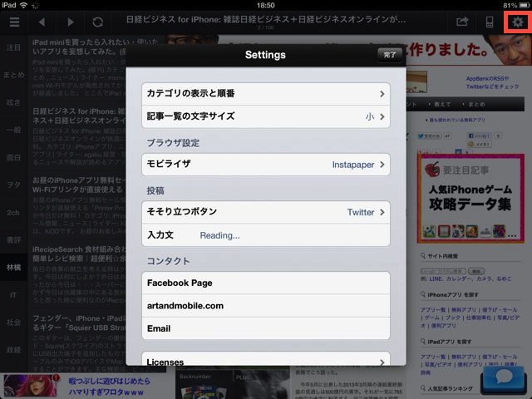The height and width of the screenshot is (399, 532).
Task: Change そそり立つボタン Twitter option
Action: point(266,212)
